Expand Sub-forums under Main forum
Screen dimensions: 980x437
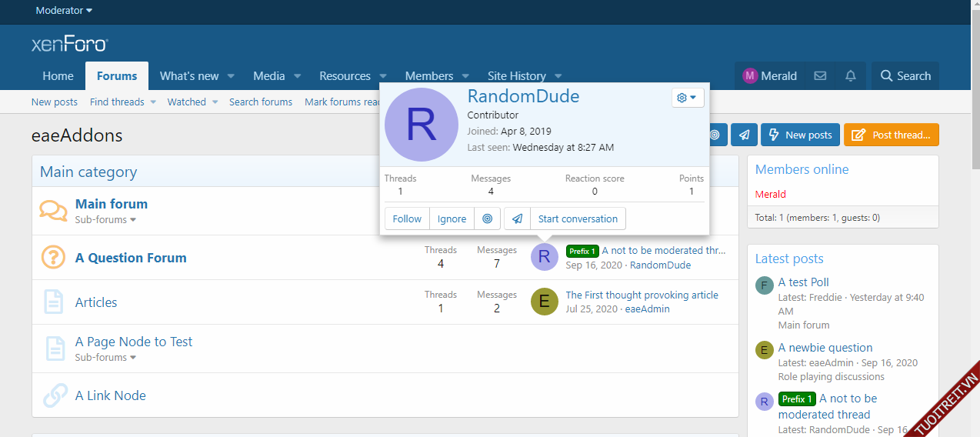[105, 220]
